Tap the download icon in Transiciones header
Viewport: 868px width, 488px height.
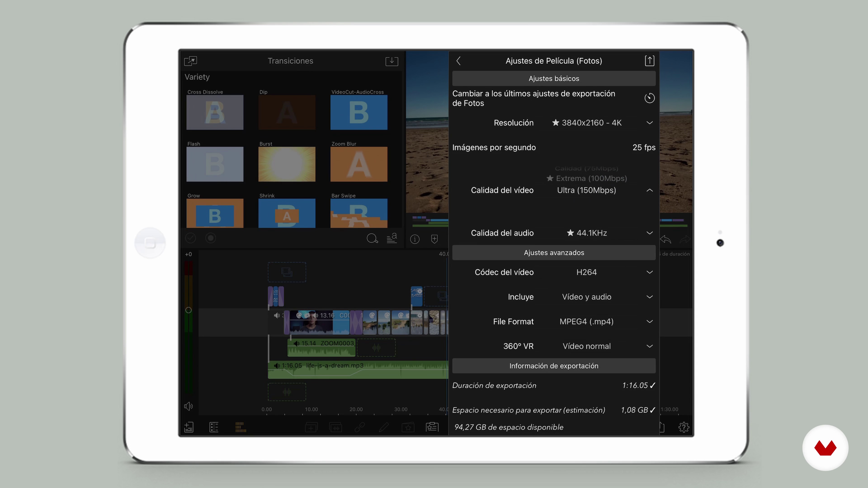click(392, 61)
